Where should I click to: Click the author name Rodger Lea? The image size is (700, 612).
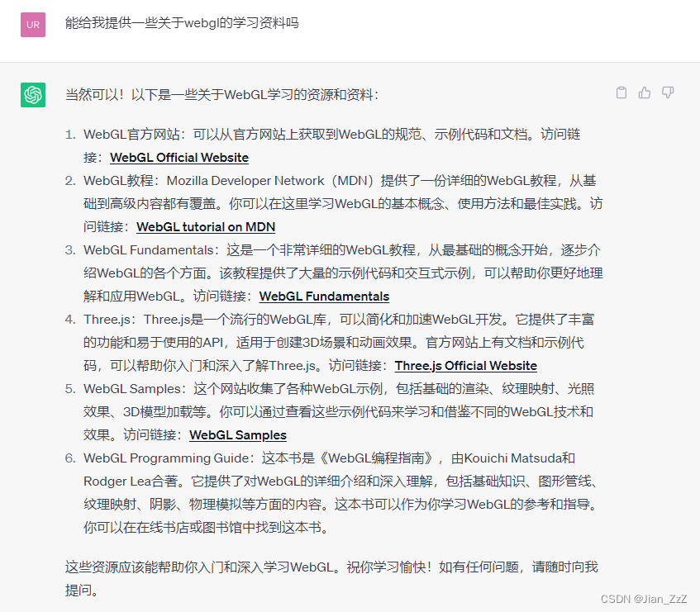pos(117,482)
